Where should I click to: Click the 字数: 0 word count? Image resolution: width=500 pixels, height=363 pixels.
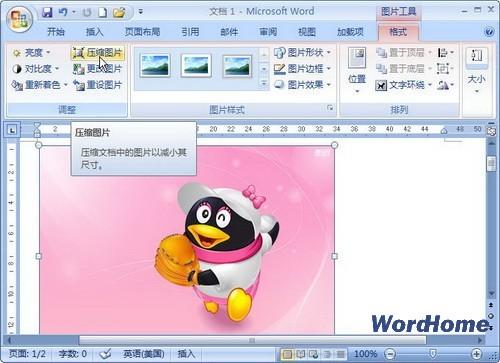coord(73,354)
